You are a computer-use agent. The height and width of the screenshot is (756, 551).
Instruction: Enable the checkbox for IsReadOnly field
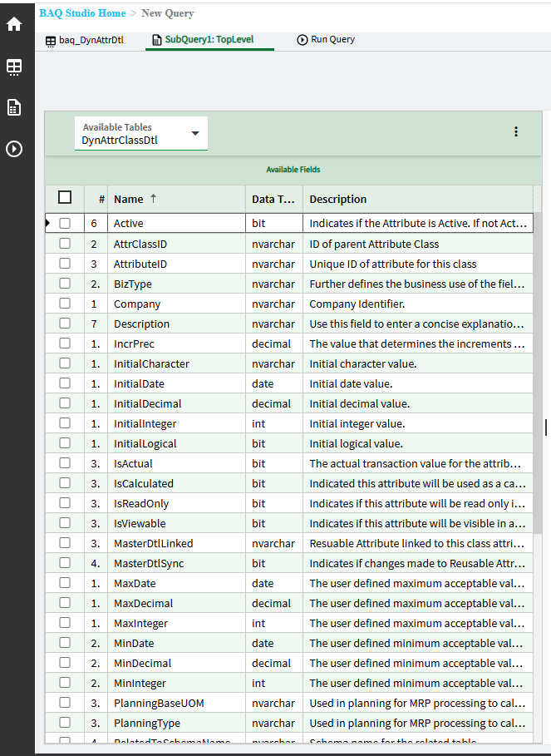click(65, 503)
